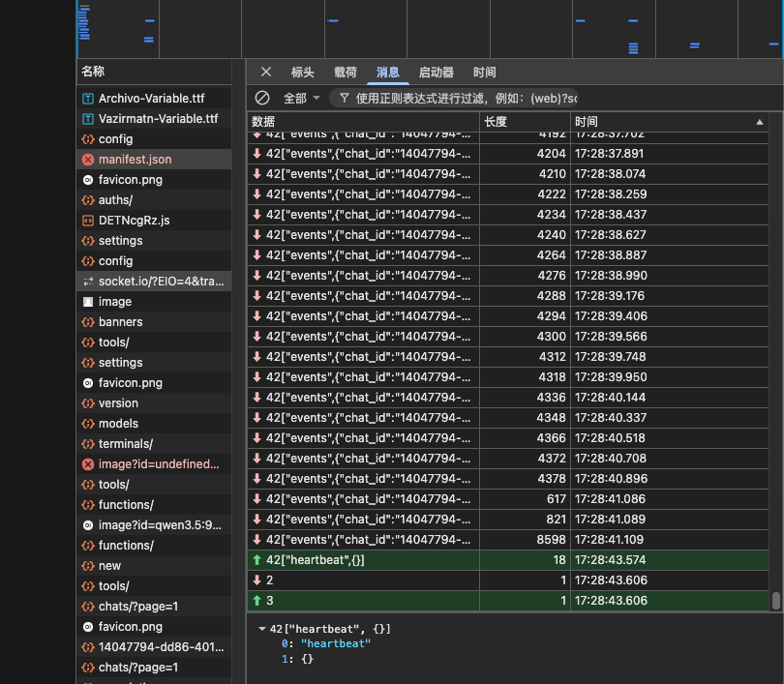
Task: Toggle sort order arrow on 时间 column
Action: [x=760, y=122]
